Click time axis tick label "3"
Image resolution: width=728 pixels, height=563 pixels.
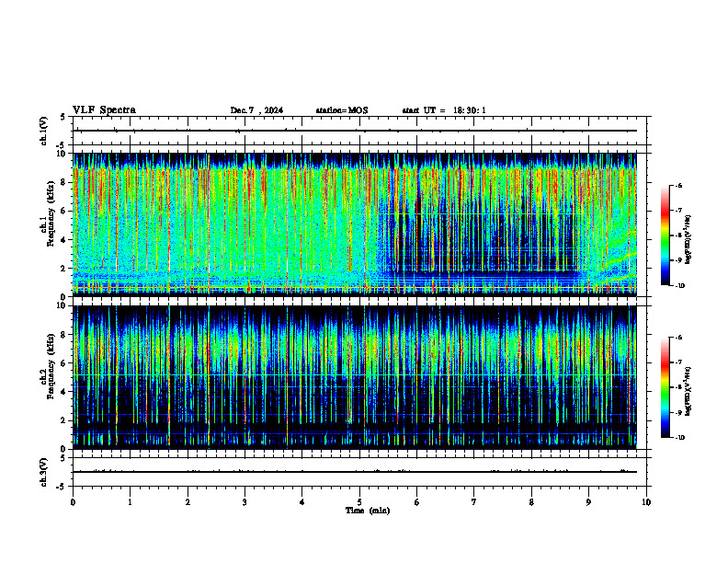point(245,502)
